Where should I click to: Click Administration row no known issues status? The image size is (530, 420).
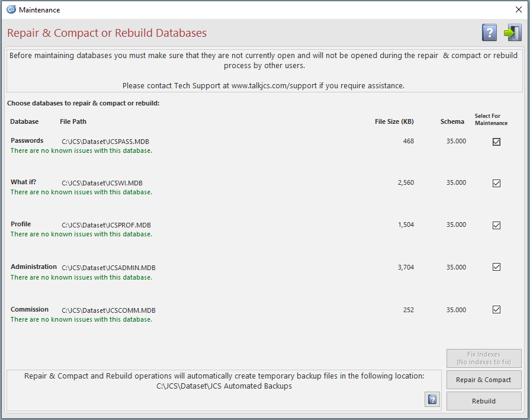pos(81,277)
